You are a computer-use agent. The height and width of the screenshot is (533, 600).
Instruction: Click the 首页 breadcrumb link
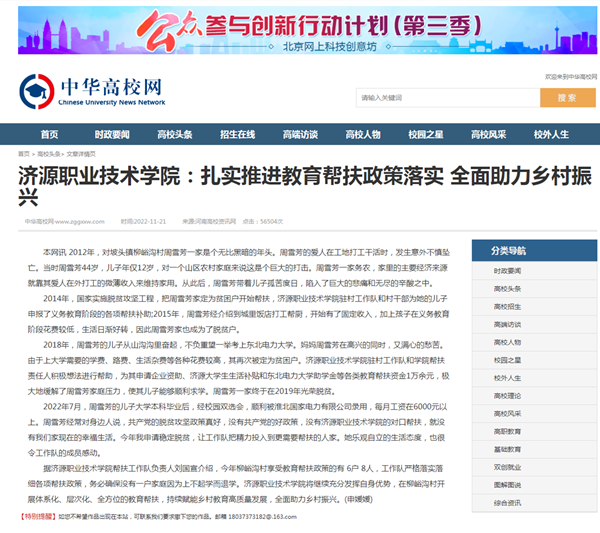click(24, 154)
